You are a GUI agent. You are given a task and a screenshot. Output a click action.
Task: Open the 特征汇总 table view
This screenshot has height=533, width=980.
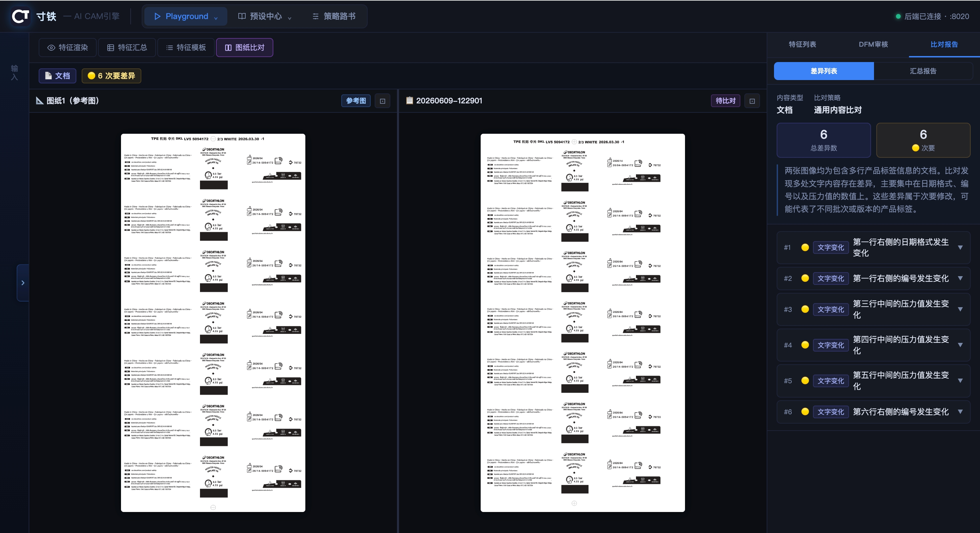[x=127, y=48]
